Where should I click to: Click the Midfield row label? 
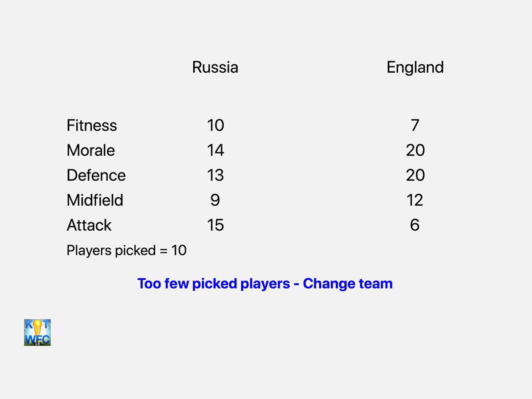pos(95,200)
